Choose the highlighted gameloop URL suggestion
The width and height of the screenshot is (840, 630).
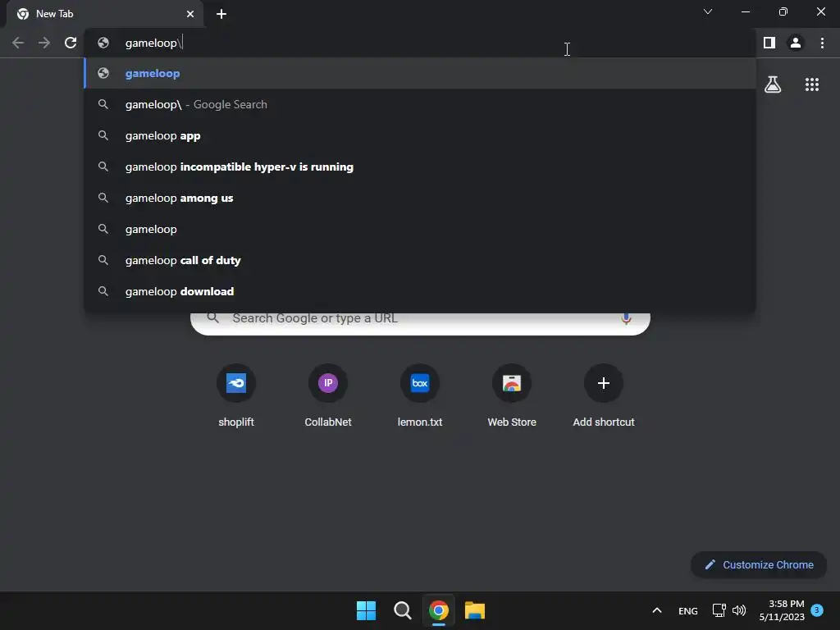pyautogui.click(x=420, y=73)
